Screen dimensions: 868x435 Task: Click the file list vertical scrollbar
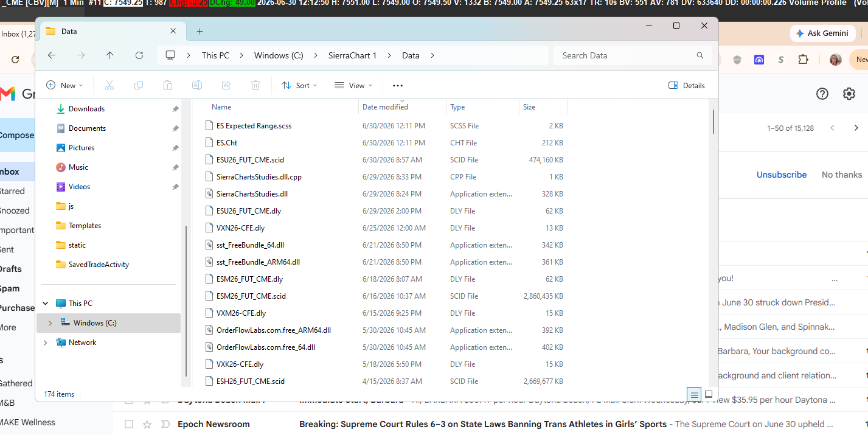[713, 122]
